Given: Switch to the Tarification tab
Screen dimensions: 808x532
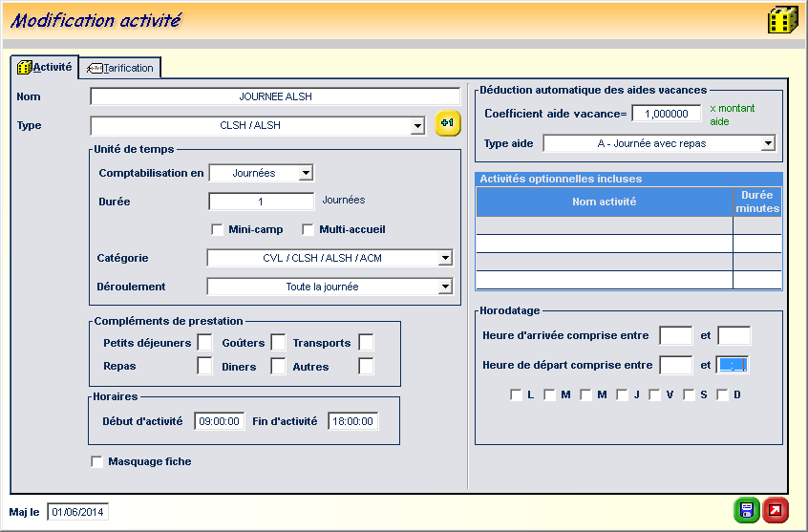Looking at the screenshot, I should tap(120, 68).
